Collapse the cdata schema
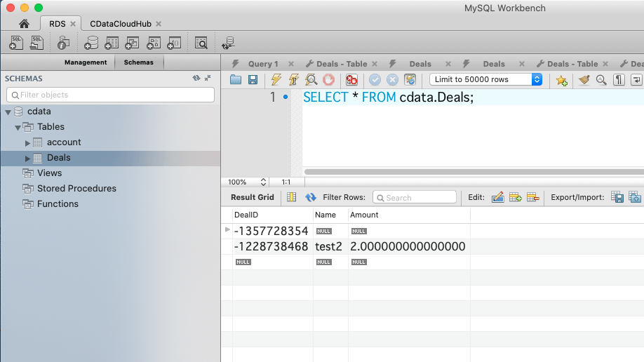The height and width of the screenshot is (362, 644). pos(8,112)
